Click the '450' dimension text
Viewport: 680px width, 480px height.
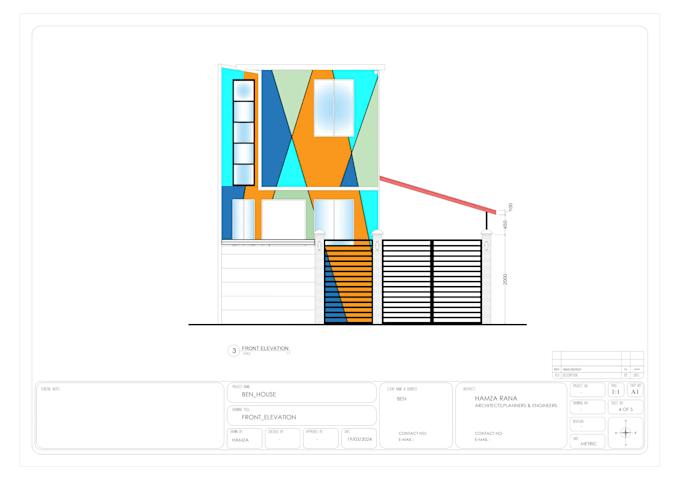[x=505, y=225]
